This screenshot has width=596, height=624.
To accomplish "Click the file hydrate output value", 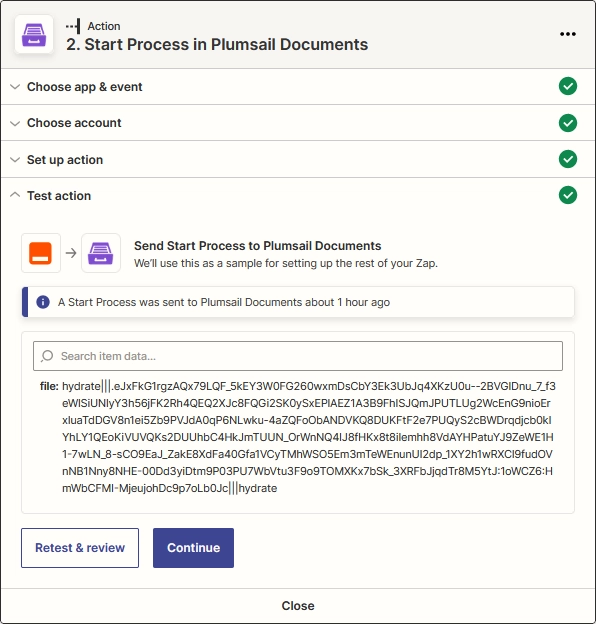I will pos(309,437).
